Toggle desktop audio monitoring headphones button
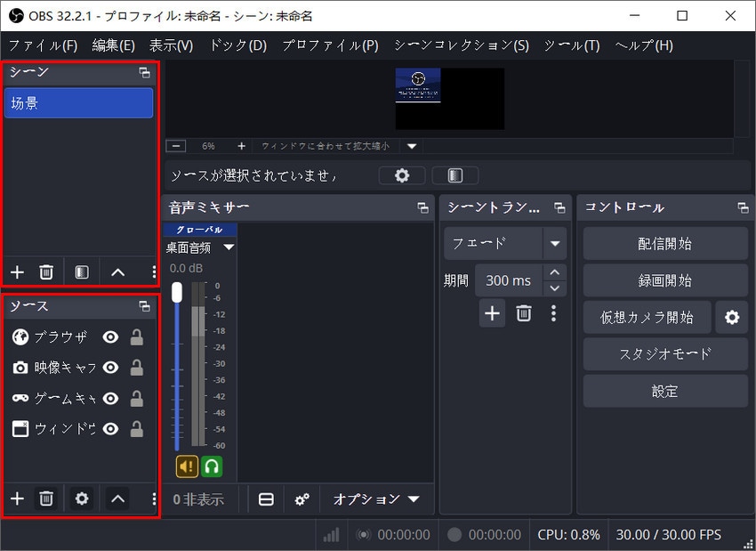Image resolution: width=756 pixels, height=551 pixels. 212,466
